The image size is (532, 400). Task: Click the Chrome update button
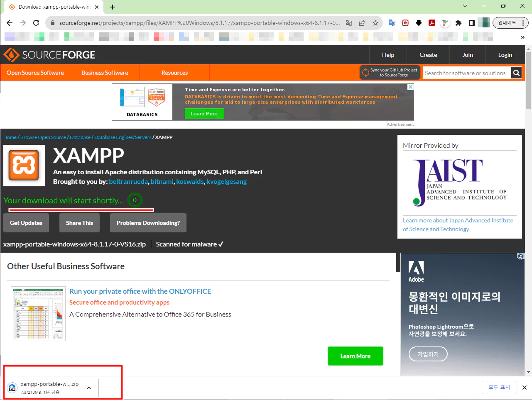(507, 23)
